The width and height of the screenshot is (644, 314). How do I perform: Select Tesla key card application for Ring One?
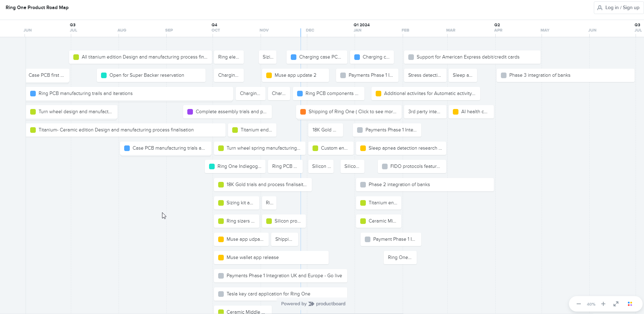(280, 294)
